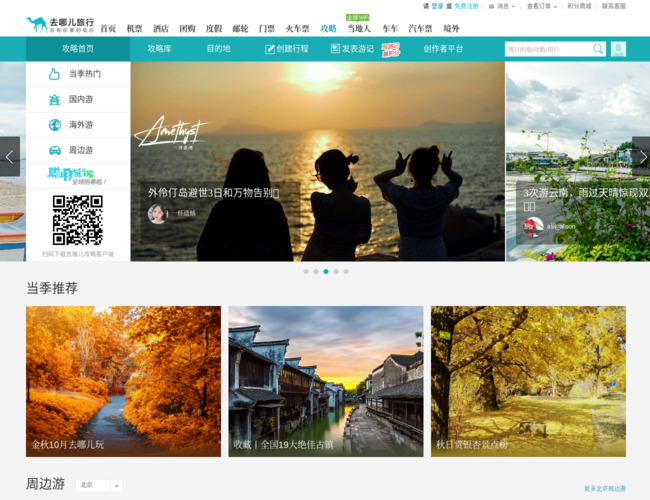Switch to the 目的地 tab
Screen dimensions: 650x500
[x=218, y=49]
